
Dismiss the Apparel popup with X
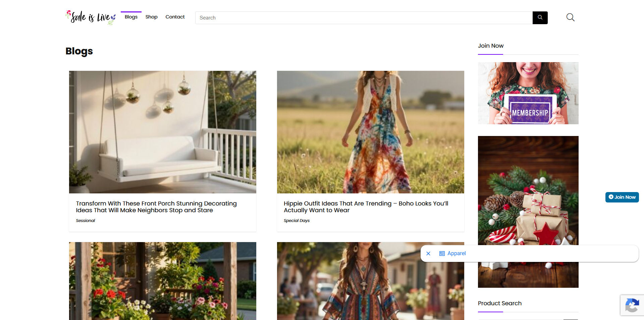coord(428,254)
